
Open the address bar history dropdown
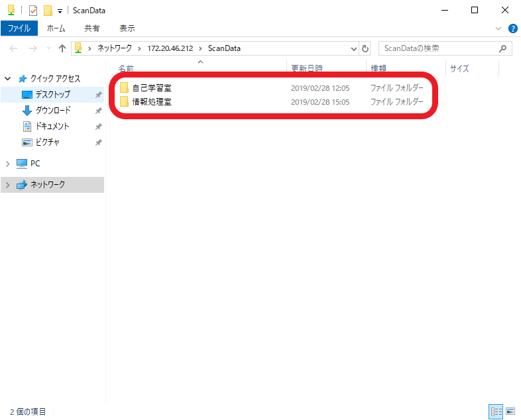[354, 49]
